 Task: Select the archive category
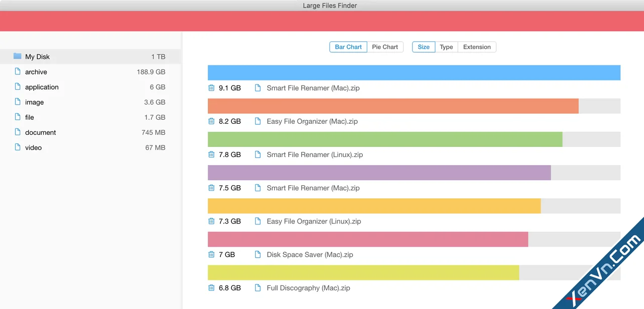[x=91, y=72]
